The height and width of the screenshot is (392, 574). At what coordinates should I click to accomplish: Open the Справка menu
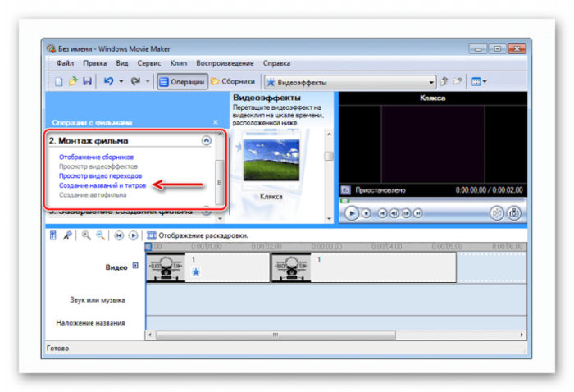(276, 63)
